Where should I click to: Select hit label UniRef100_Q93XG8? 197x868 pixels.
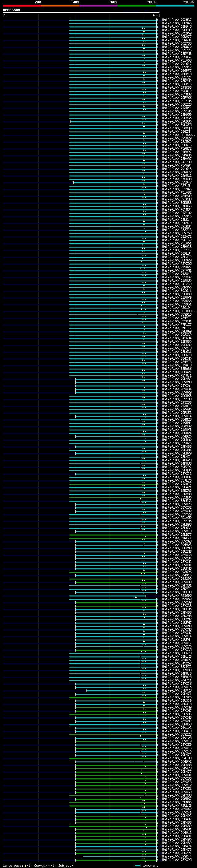[x=177, y=402]
